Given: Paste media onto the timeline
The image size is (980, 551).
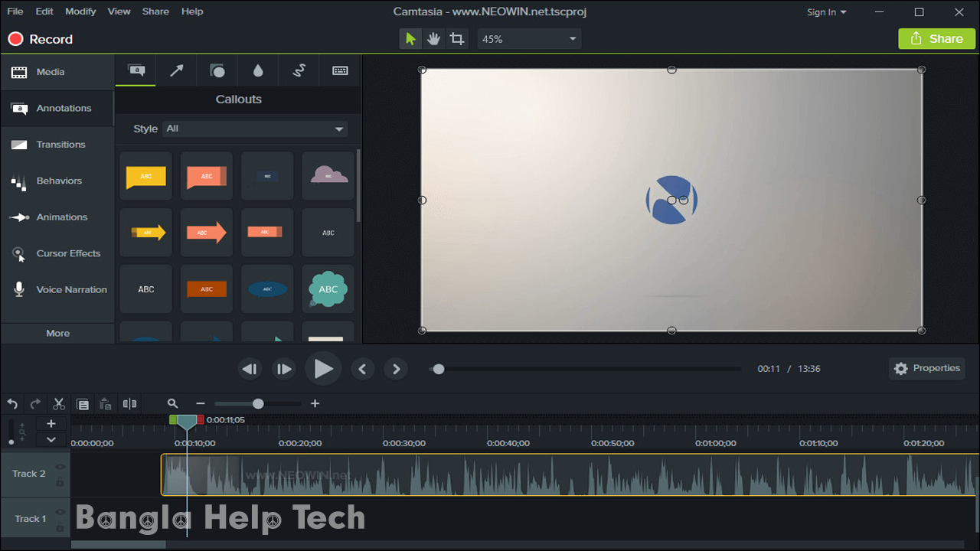Looking at the screenshot, I should 106,404.
